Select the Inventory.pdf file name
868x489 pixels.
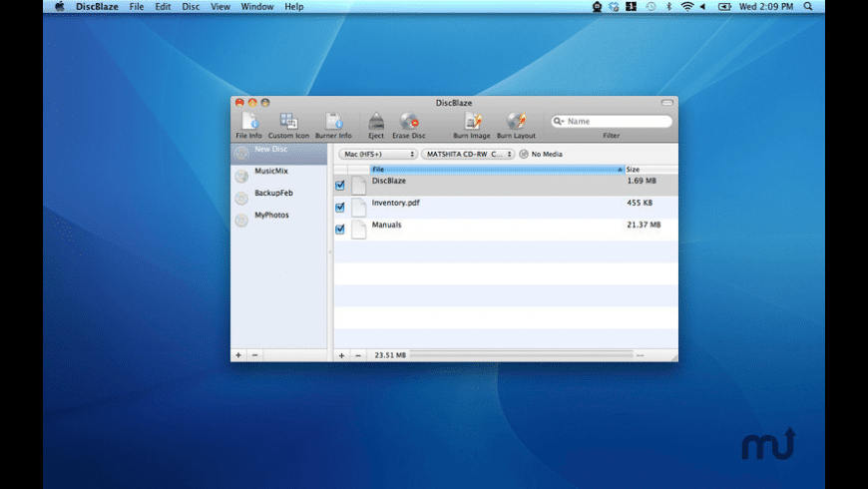coord(396,203)
